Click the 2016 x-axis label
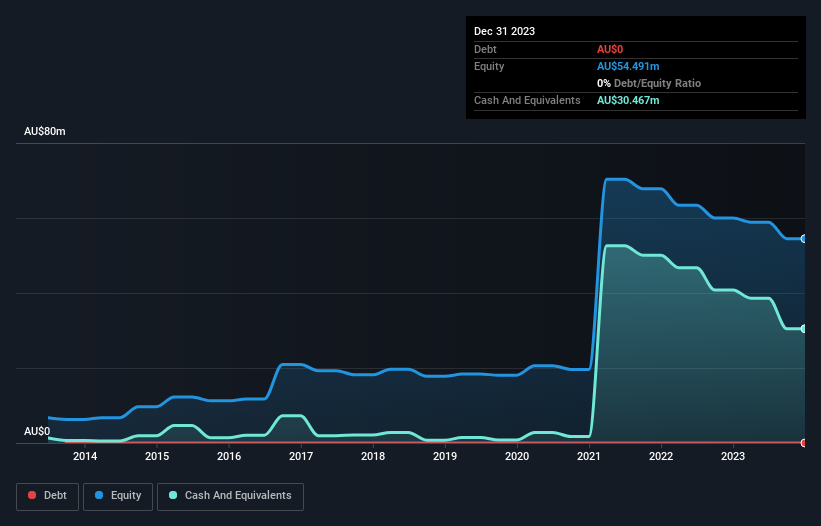 tap(229, 456)
